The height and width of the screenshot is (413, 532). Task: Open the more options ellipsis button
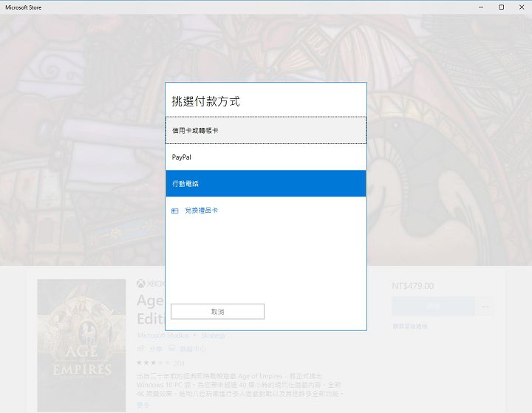click(x=485, y=307)
